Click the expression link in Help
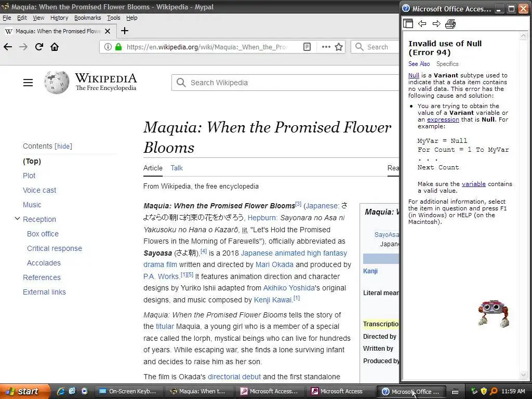 (x=443, y=119)
